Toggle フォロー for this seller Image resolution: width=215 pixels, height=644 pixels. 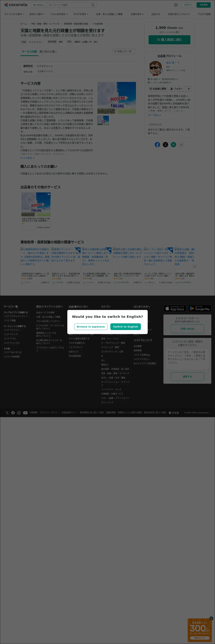(x=180, y=89)
